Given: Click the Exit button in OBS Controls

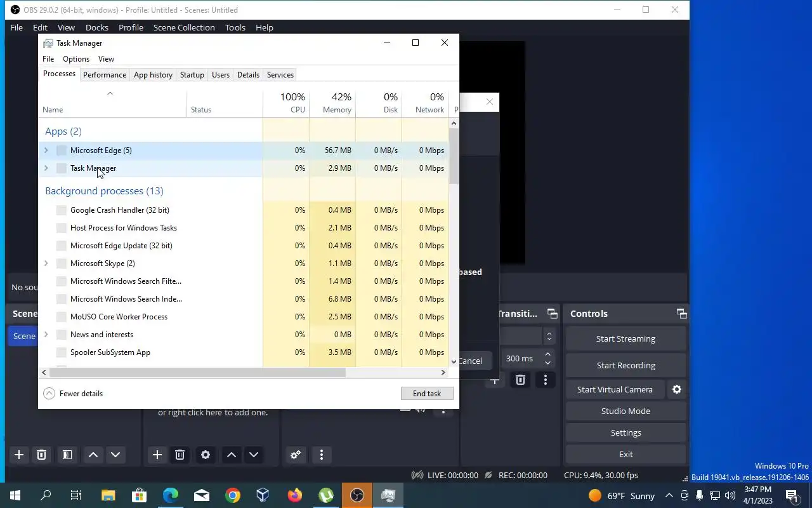Looking at the screenshot, I should pos(625,455).
